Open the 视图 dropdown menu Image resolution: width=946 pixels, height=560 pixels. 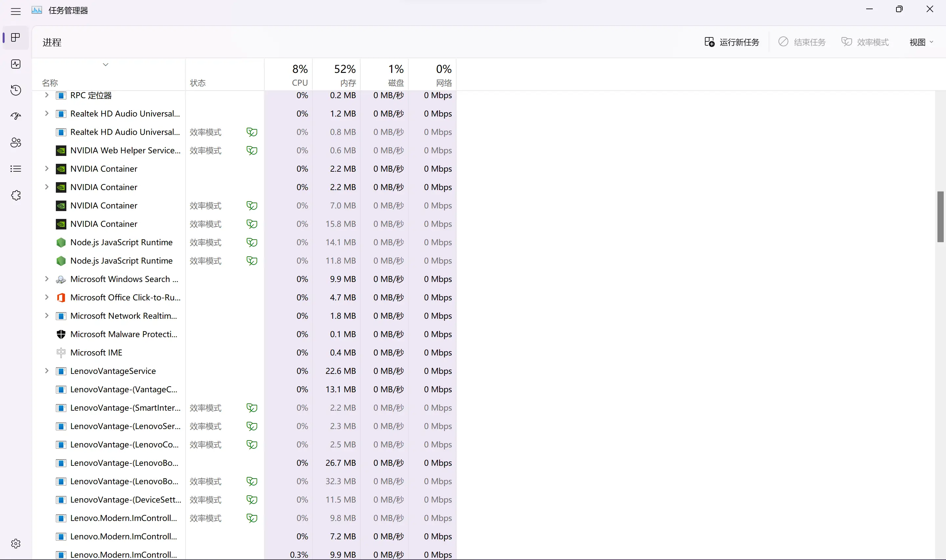921,42
